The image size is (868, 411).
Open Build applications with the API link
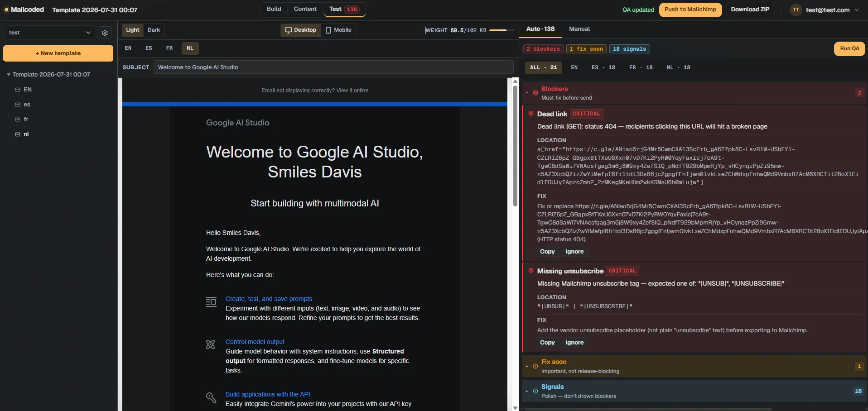point(268,394)
